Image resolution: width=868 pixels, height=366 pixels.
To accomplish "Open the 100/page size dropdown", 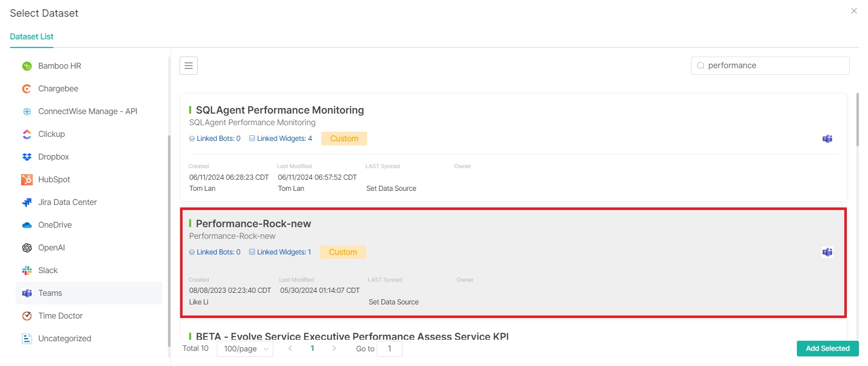I will point(245,349).
